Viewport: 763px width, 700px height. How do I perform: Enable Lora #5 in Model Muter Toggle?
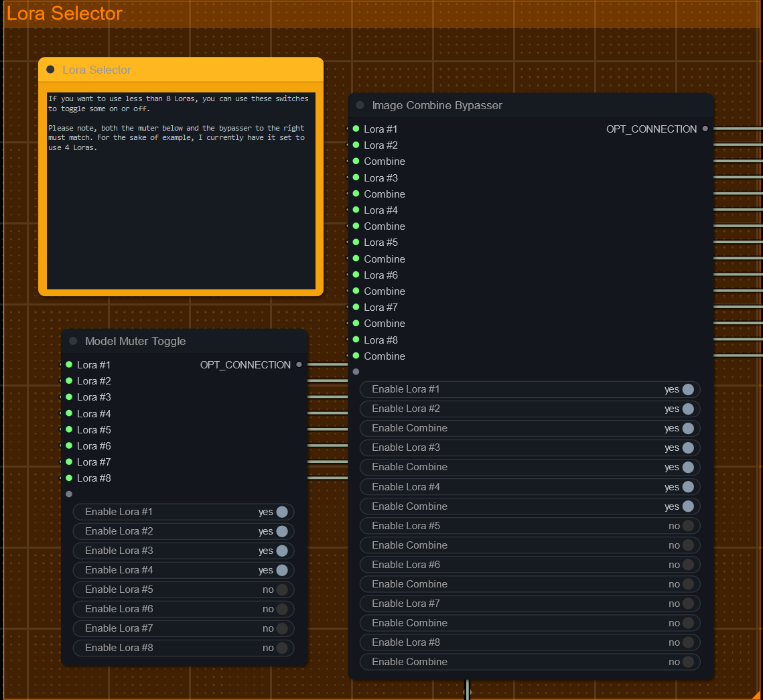coord(281,589)
